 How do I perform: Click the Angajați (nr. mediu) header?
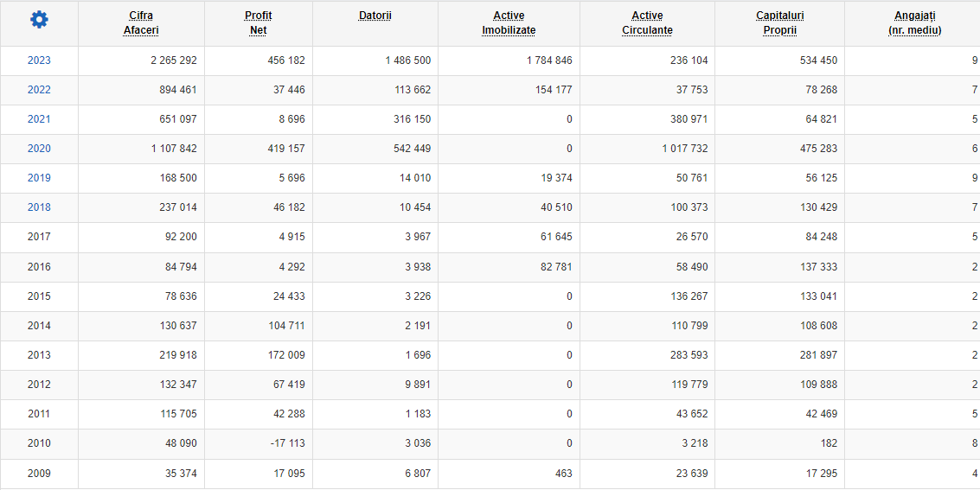point(915,22)
